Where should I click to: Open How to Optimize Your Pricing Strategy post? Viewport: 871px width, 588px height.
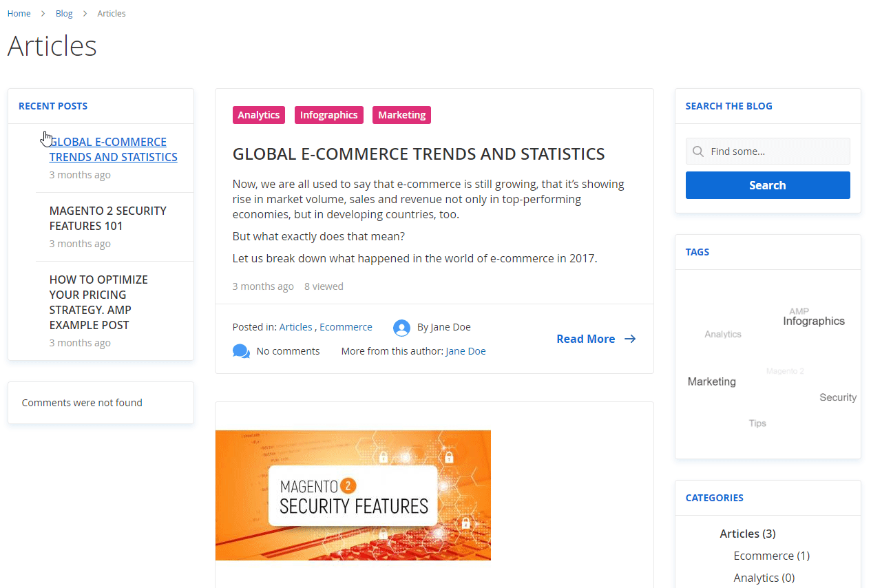coord(98,302)
